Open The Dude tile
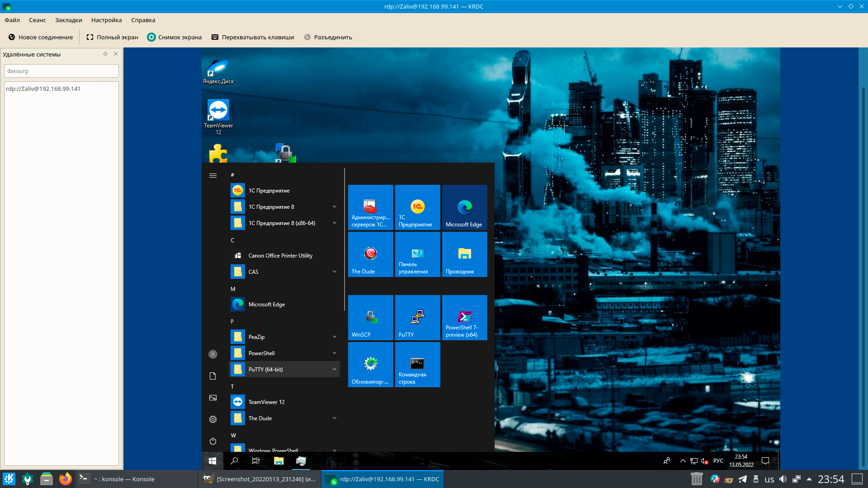Image resolution: width=868 pixels, height=488 pixels. (370, 254)
